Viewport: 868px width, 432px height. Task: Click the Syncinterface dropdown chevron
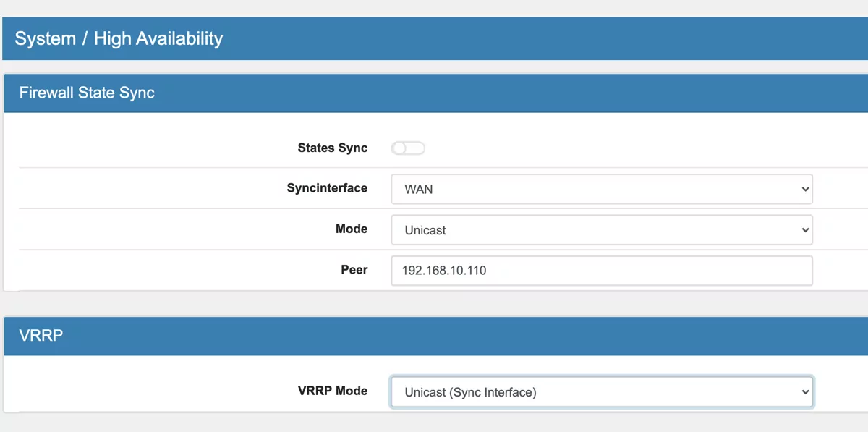tap(805, 188)
